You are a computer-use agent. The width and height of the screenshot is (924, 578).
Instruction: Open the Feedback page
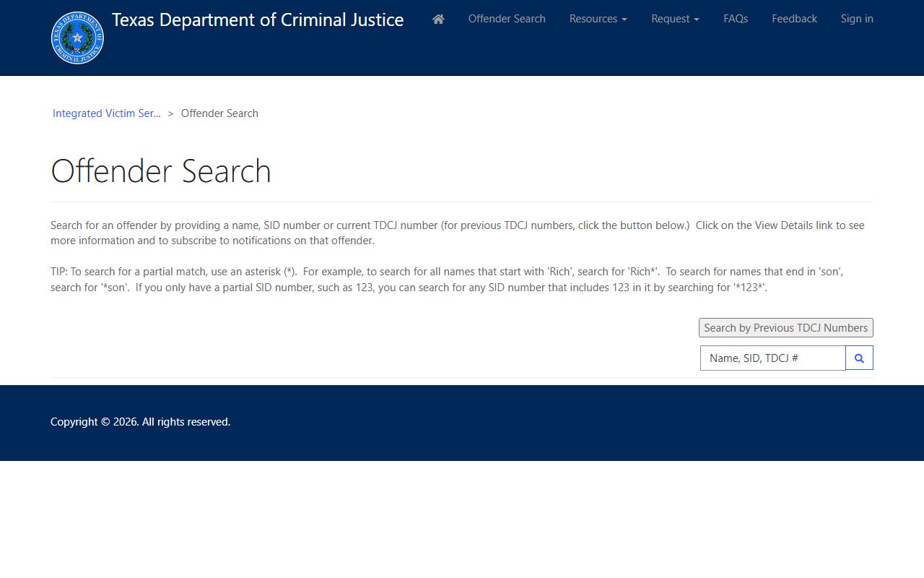point(794,19)
